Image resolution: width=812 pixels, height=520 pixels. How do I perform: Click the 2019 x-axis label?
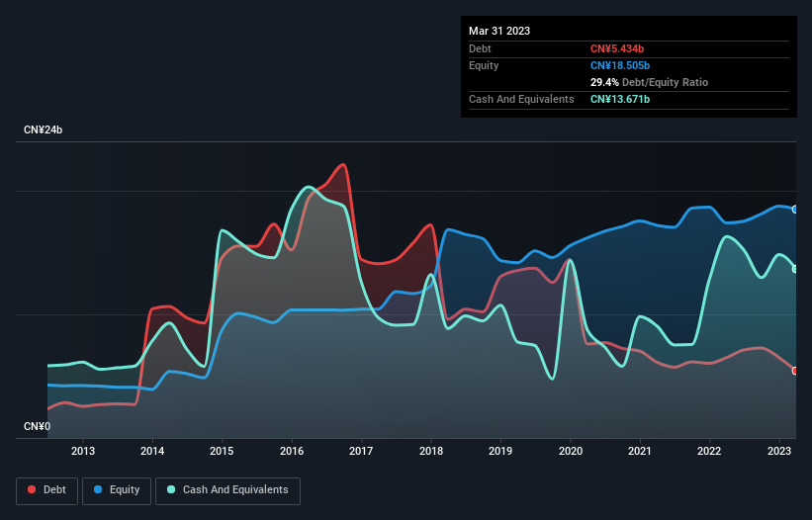coord(500,451)
